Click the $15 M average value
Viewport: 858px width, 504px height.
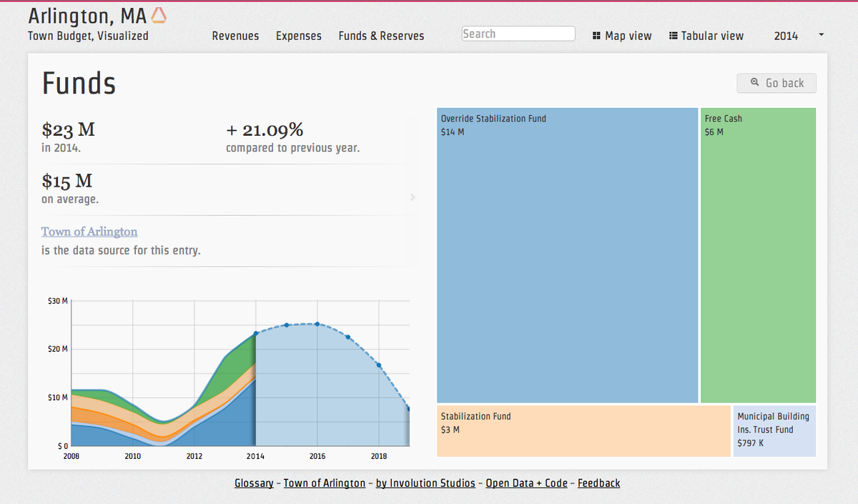(66, 181)
